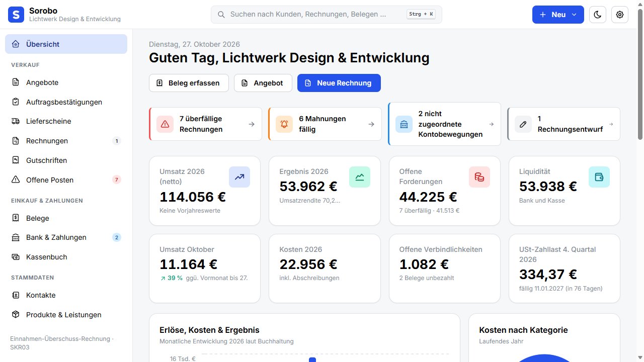Viewport: 644px width, 362px height.
Task: Open Angebote from the sidebar
Action: (66, 82)
